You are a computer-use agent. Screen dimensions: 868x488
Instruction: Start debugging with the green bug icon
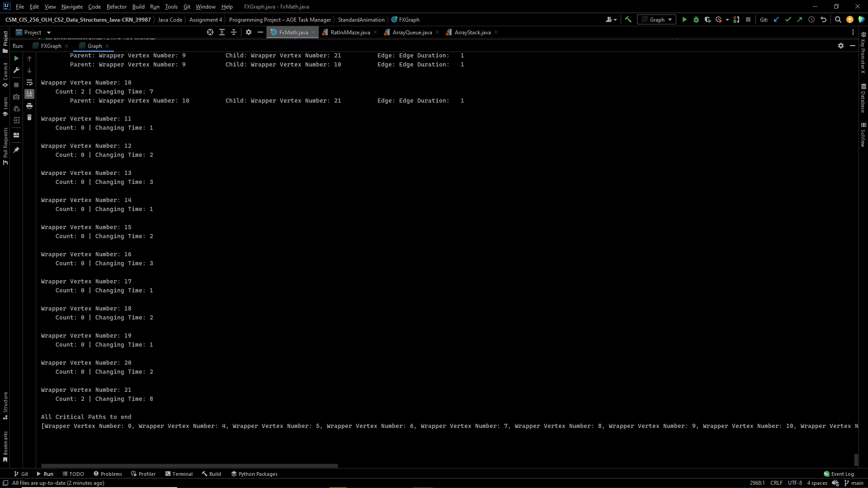tap(696, 19)
